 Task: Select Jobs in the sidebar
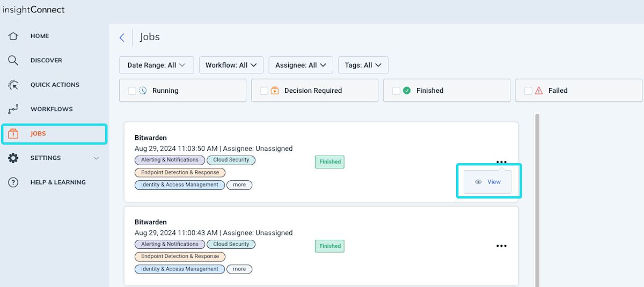pos(54,134)
